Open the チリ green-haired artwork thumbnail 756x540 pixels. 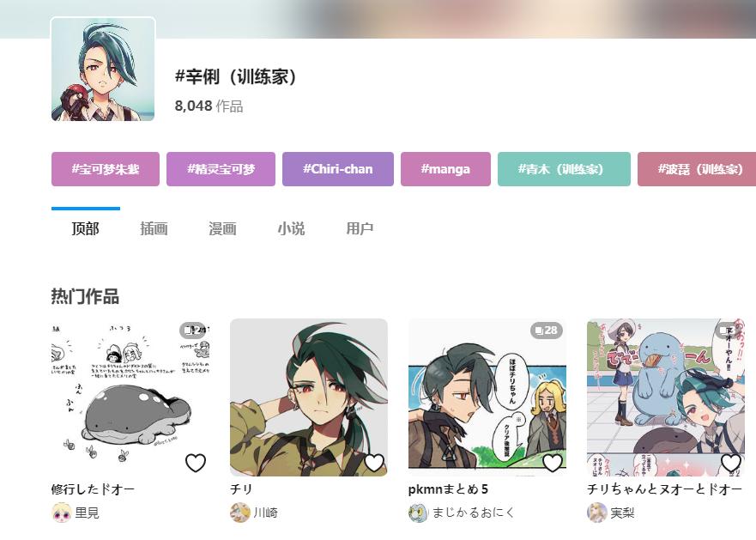click(x=309, y=397)
